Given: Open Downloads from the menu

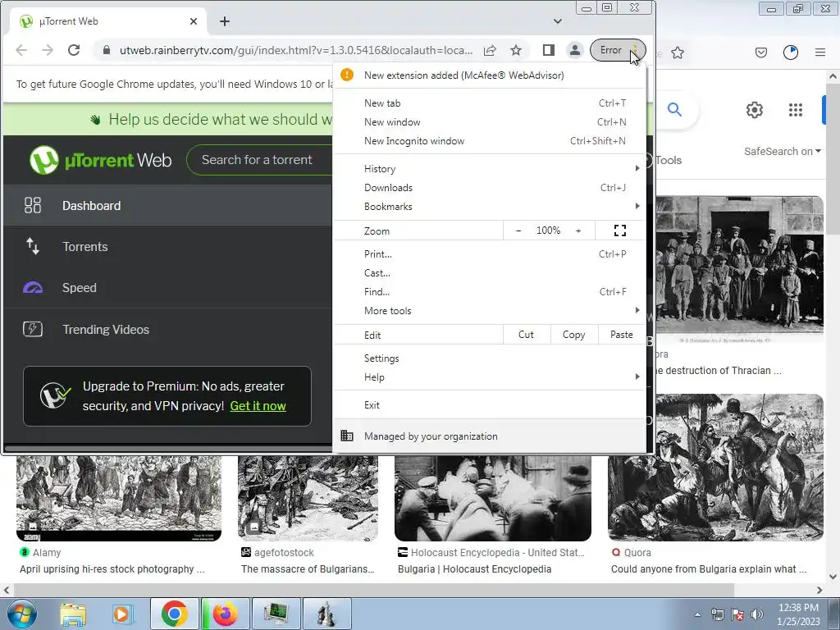Looking at the screenshot, I should pos(490,188).
